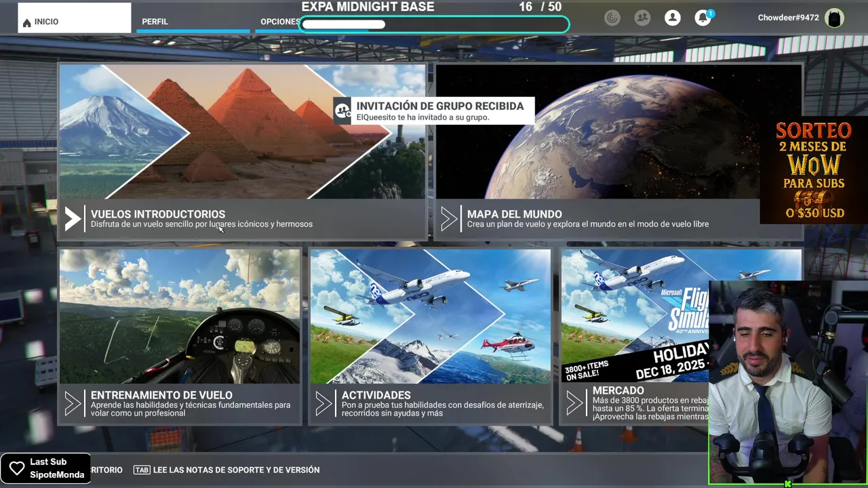This screenshot has height=488, width=868.
Task: Click the arrow icon beside Entrenamiento de Vuelo
Action: [x=73, y=404]
